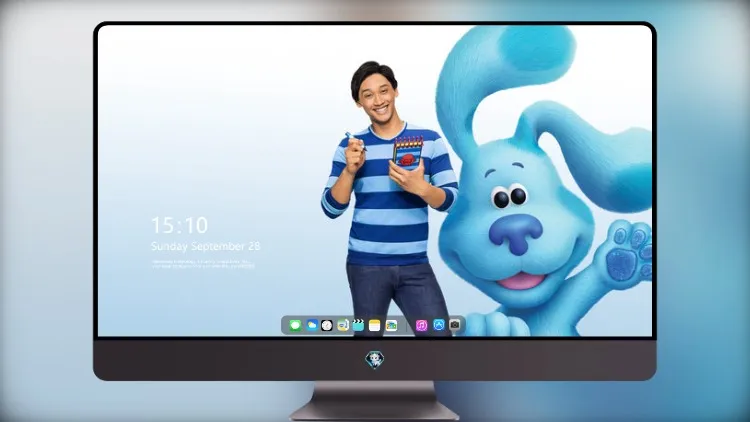Viewport: 750px width, 422px height.
Task: Open the yellow Notes app
Action: (x=375, y=325)
